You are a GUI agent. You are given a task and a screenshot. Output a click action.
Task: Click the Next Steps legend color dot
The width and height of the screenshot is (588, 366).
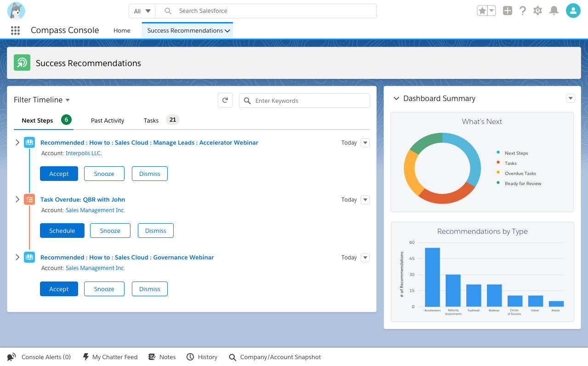[x=498, y=152]
